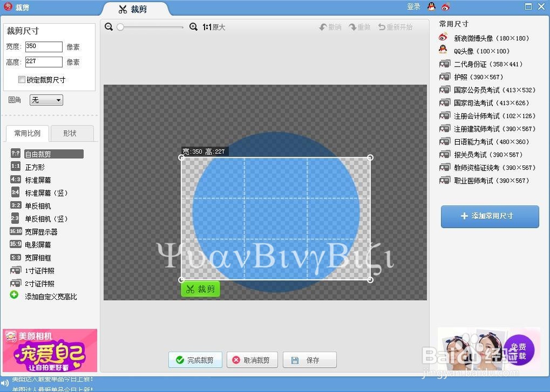The image size is (550, 392).
Task: Click the Weibo login icon in title bar
Action: click(446, 6)
